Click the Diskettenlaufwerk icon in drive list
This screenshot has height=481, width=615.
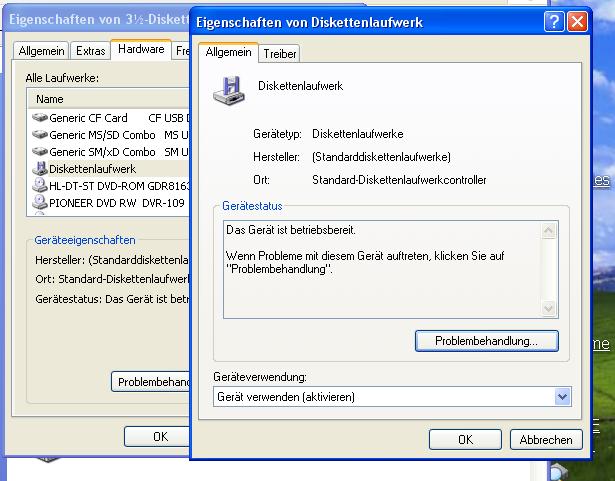[40, 169]
